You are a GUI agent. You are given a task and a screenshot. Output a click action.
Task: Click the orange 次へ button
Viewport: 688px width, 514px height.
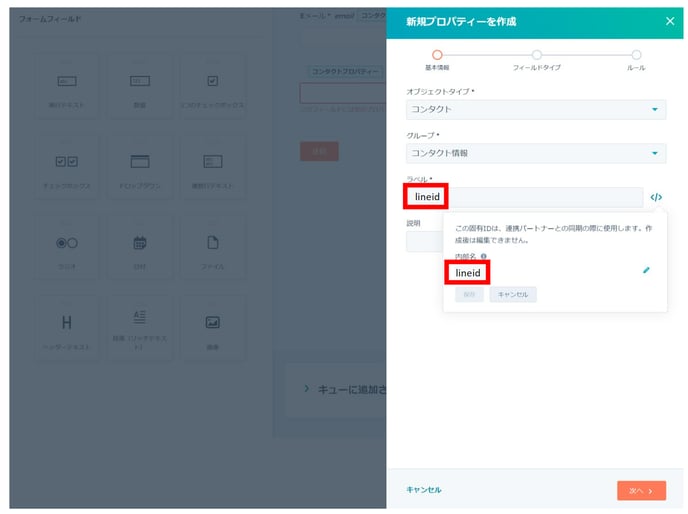click(641, 490)
